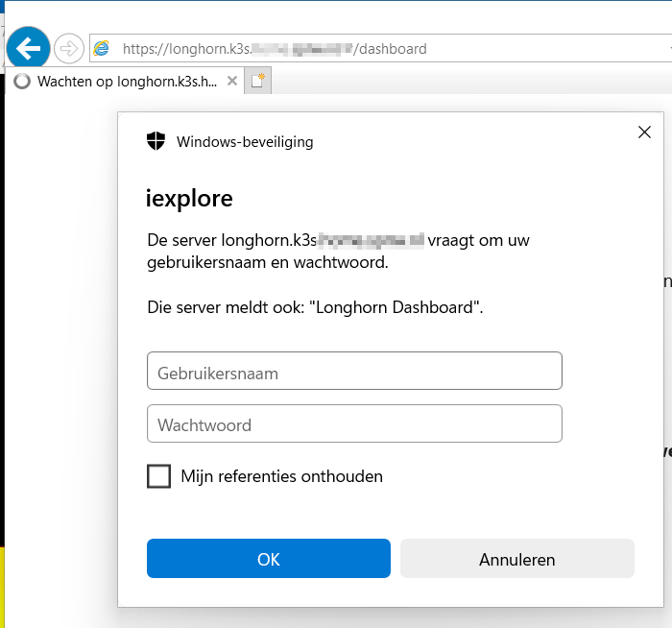Enable 'Mijn referenties onthouden' checkbox
The width and height of the screenshot is (672, 628).
click(159, 476)
